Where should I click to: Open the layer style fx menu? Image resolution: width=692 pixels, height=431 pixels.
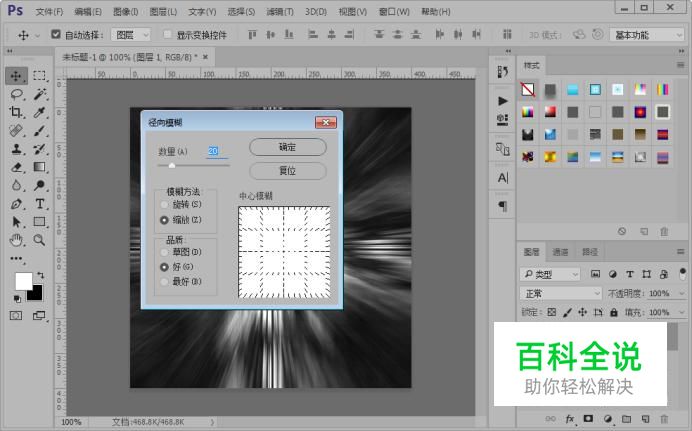pos(570,419)
